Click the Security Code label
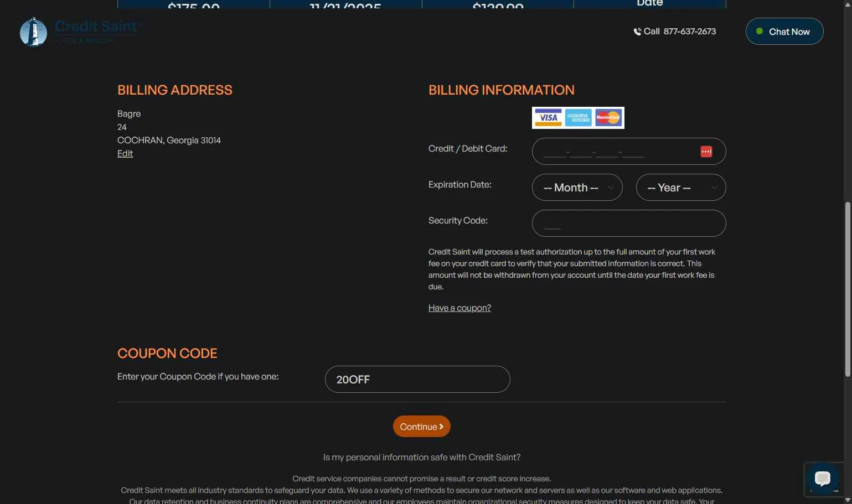 458,221
